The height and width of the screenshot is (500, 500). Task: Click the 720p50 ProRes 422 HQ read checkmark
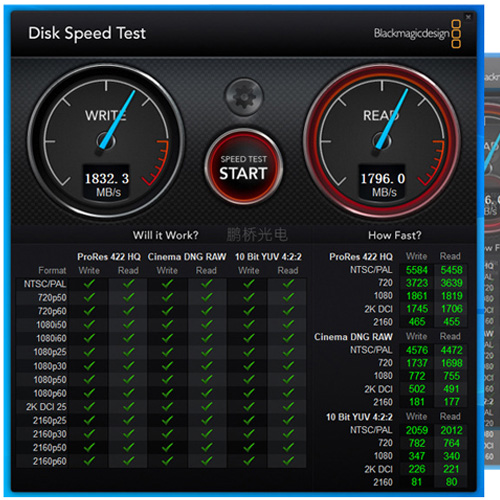tap(128, 297)
